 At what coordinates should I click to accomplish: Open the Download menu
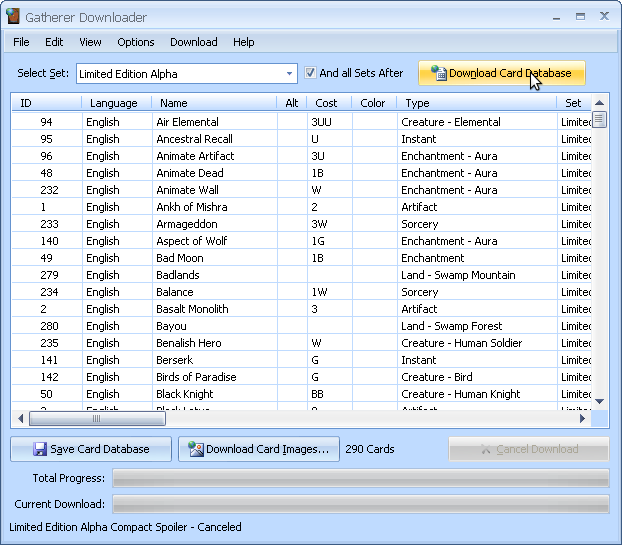point(194,42)
